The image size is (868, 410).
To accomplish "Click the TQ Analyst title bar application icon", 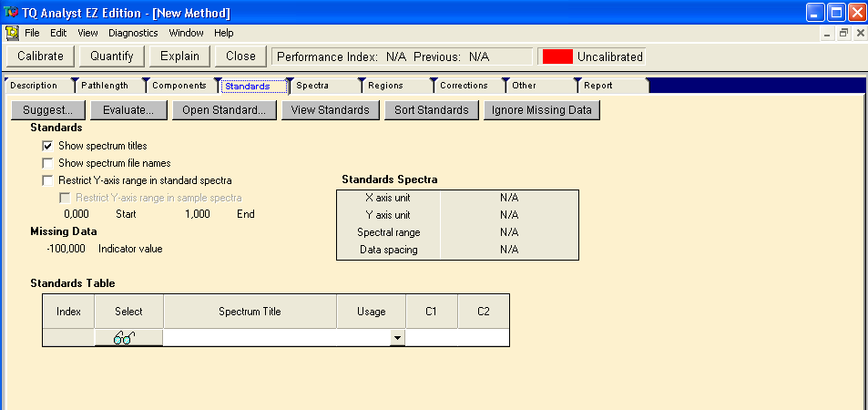I will coord(11,12).
